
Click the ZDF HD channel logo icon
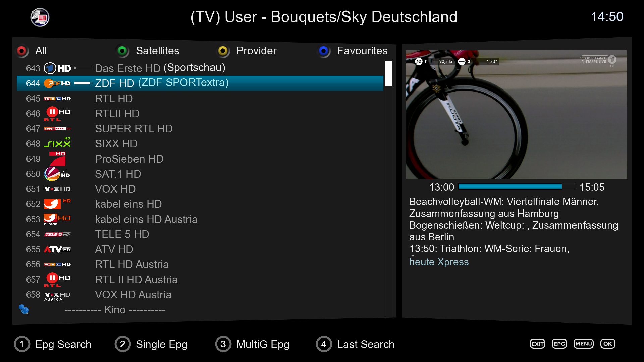click(57, 83)
